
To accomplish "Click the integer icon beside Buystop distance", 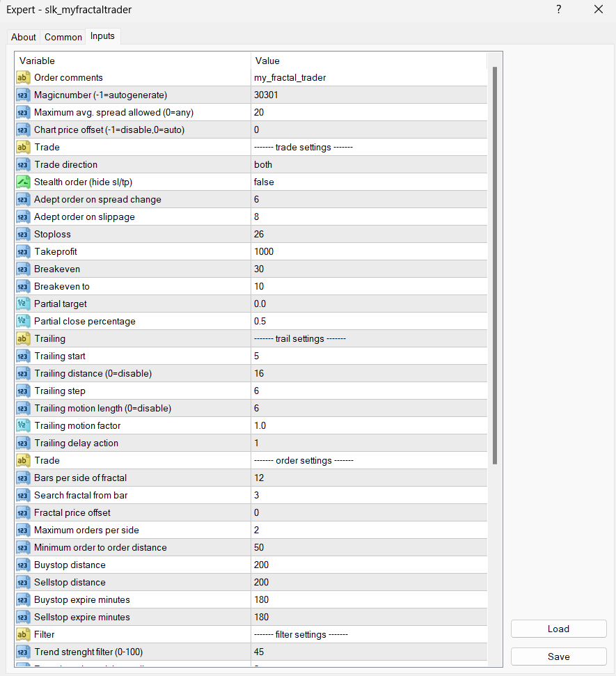I will [x=23, y=565].
